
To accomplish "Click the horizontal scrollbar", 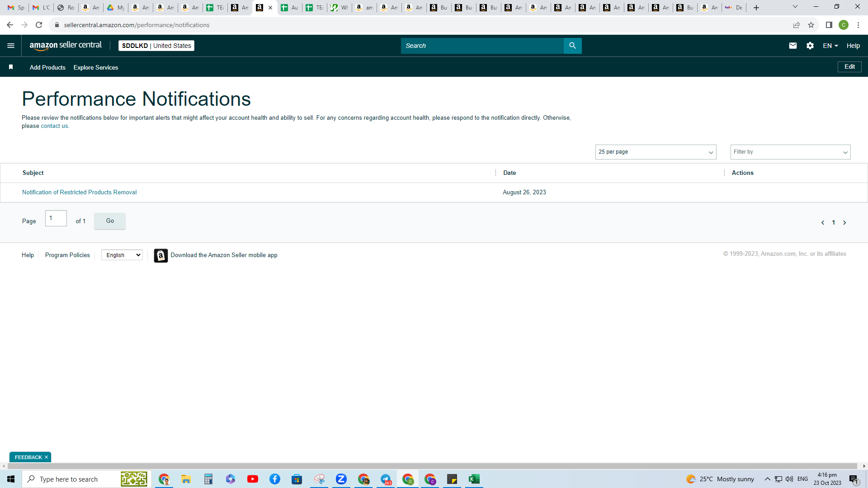I will coord(432,466).
